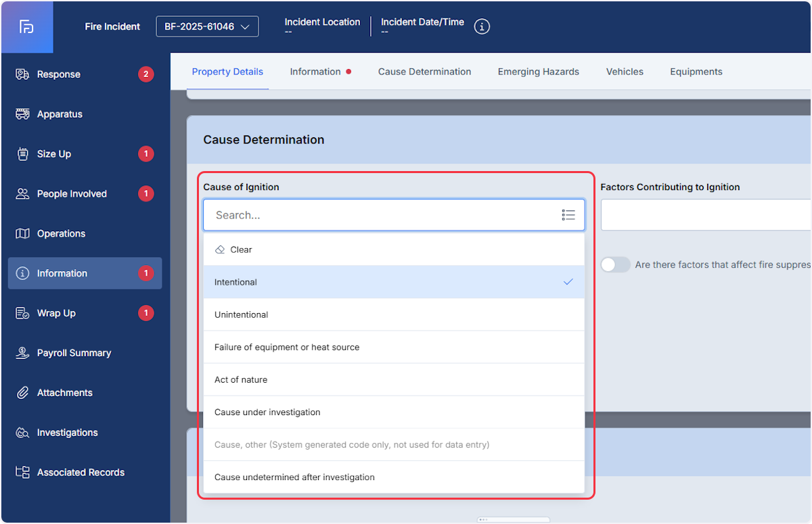Click the Cause of Ignition search field
This screenshot has height=524, width=812.
pyautogui.click(x=394, y=215)
